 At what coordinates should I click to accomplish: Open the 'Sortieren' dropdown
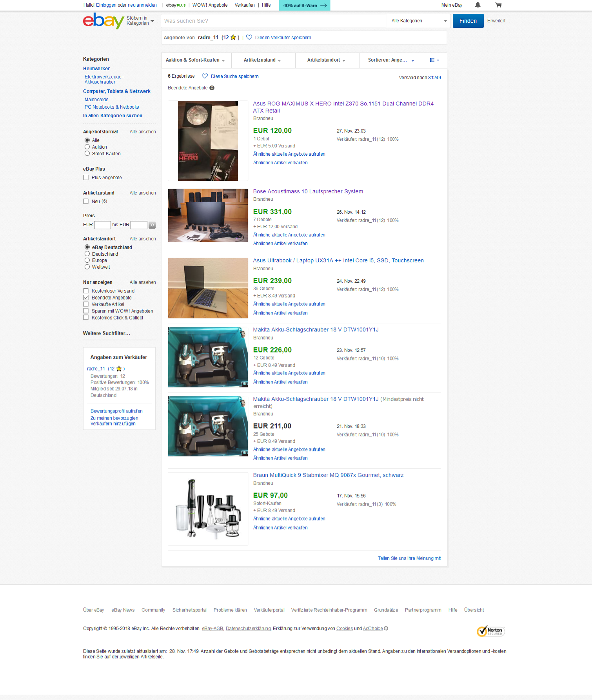tap(391, 60)
